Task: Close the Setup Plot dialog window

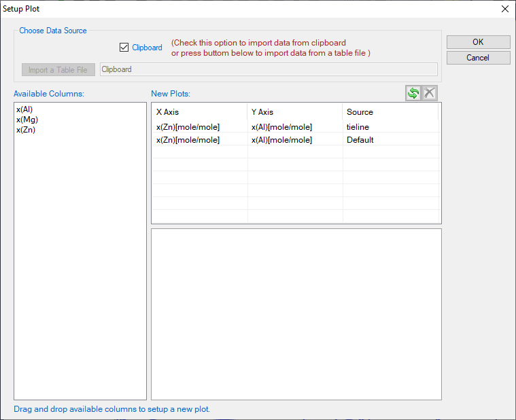Action: pos(504,9)
